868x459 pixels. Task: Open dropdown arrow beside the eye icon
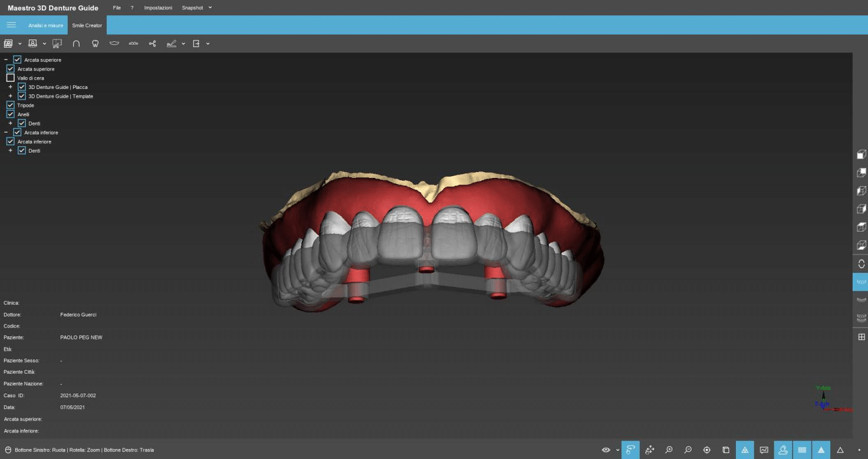pyautogui.click(x=617, y=450)
